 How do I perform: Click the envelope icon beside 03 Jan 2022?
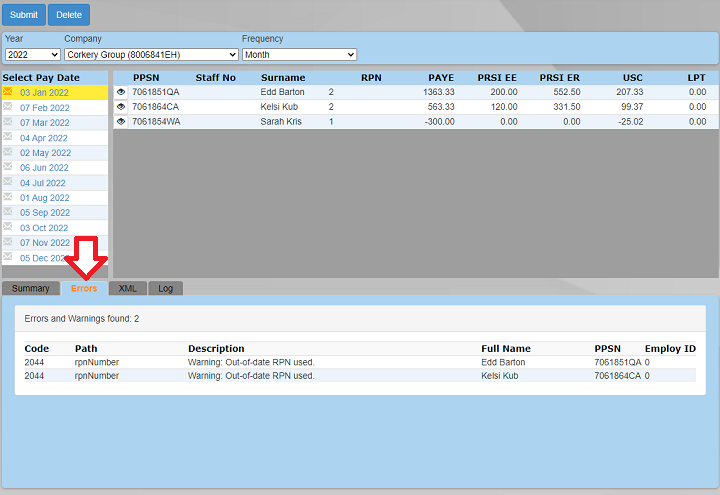pos(8,92)
